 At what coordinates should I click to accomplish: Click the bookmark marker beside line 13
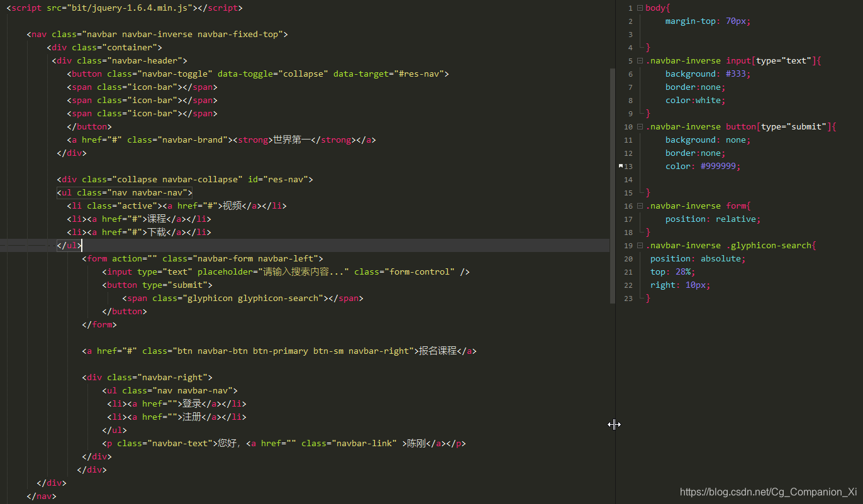(x=621, y=166)
